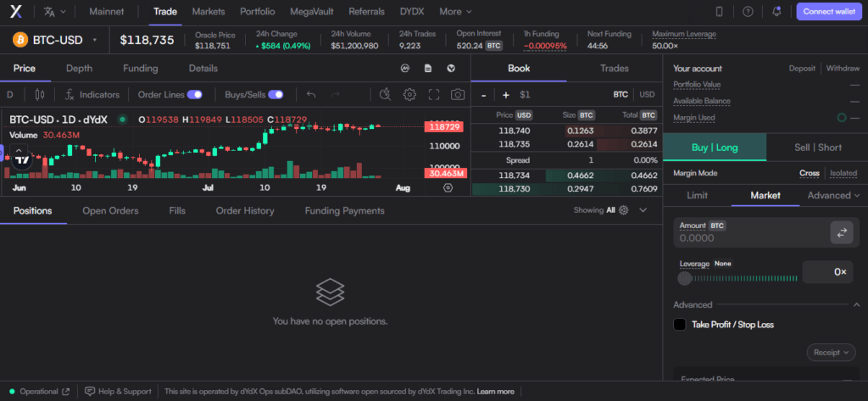Check Take Profit / Stop Loss checkbox
Screen dimensions: 868x401
click(x=679, y=325)
